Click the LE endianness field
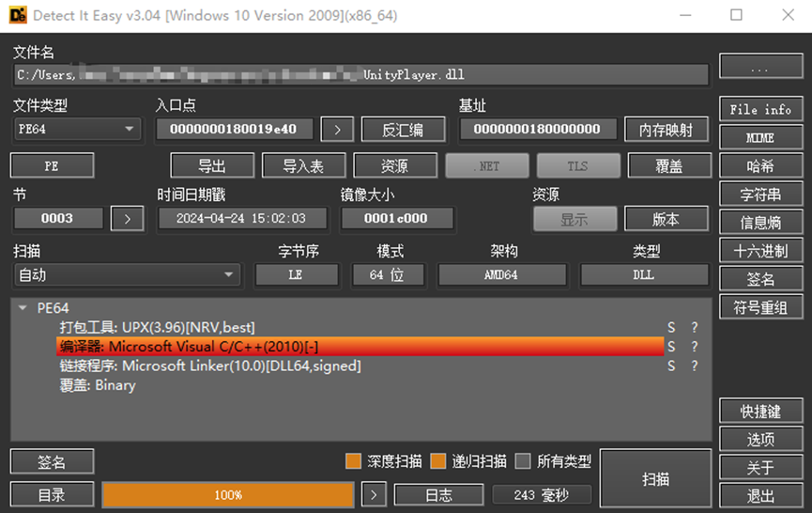Screen dimensions: 812x513 297,275
